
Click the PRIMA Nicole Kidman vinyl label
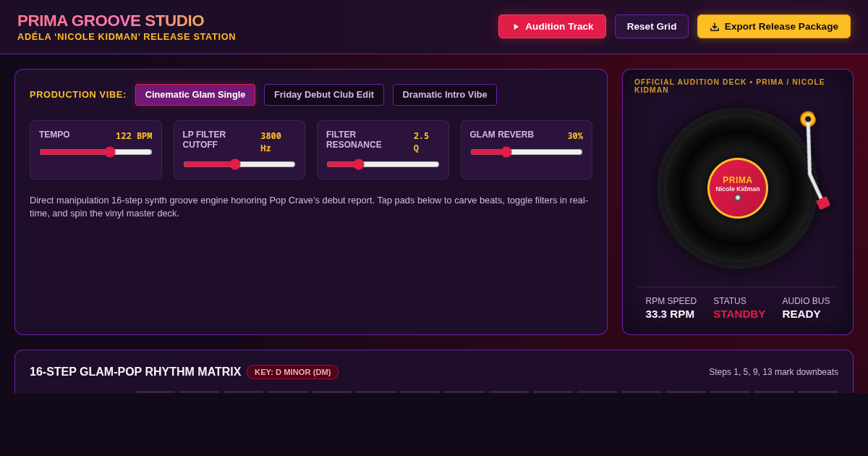pyautogui.click(x=738, y=188)
